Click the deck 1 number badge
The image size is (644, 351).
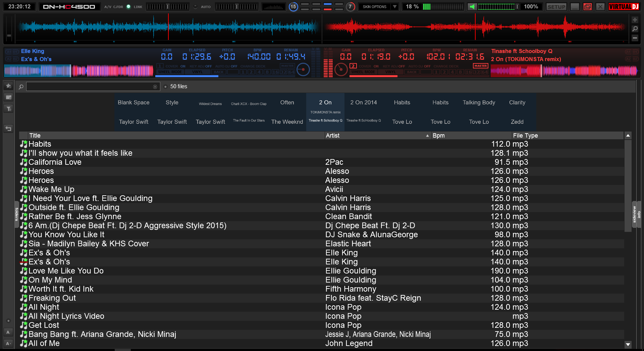point(160,66)
